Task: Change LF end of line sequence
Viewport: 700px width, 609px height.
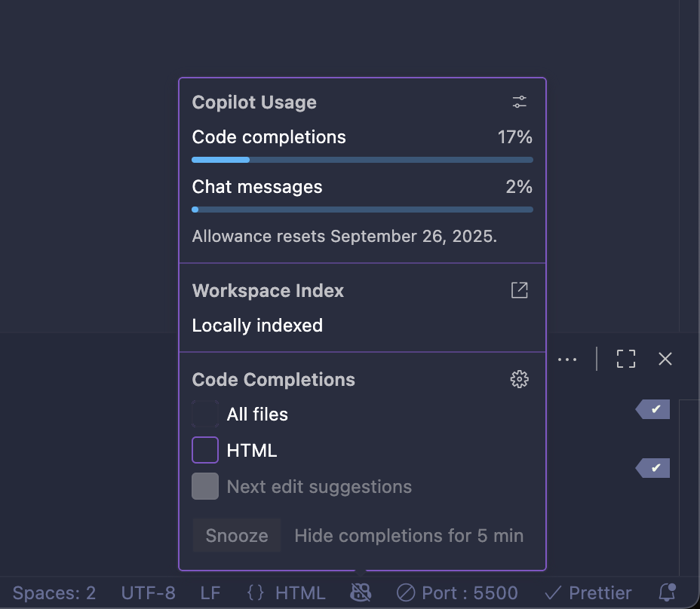Action: tap(210, 593)
